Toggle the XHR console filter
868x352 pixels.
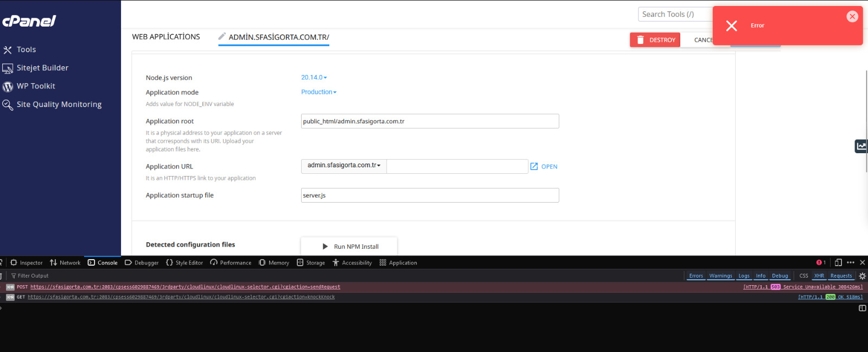tap(819, 276)
